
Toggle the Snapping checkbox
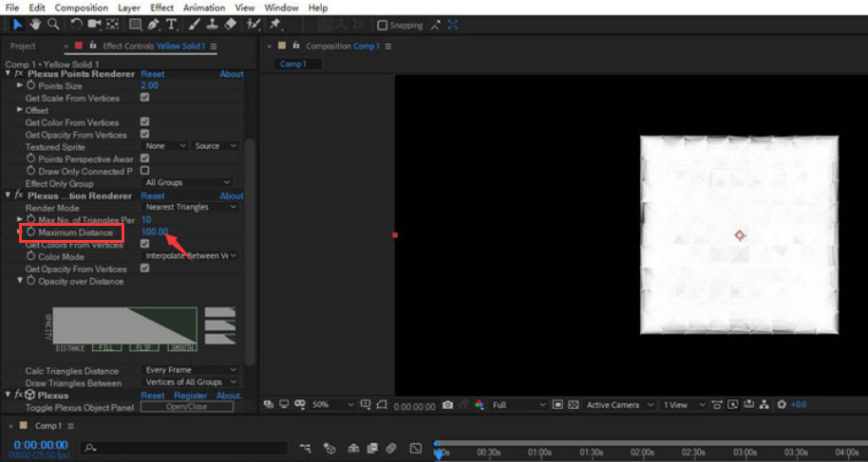pos(383,25)
